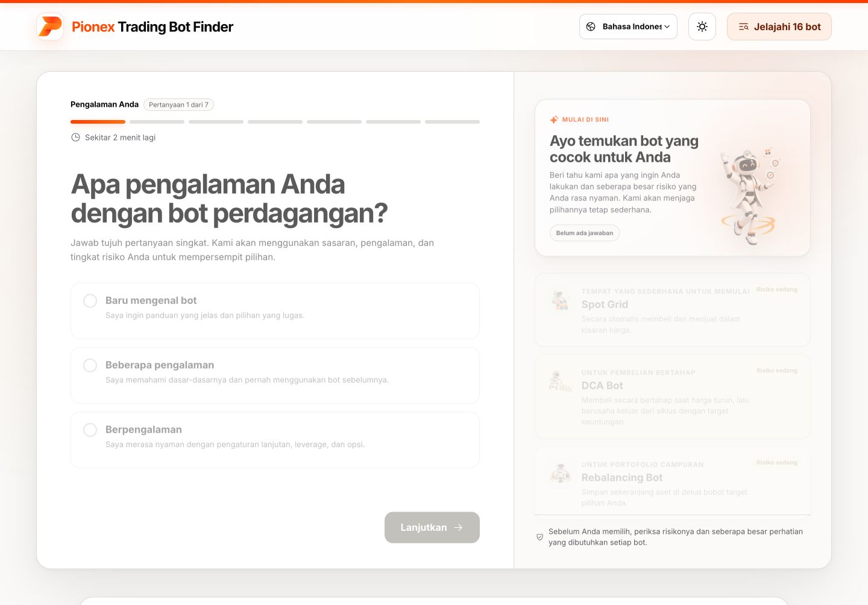
Task: Click the Spot Grid bot icon
Action: pos(561,300)
